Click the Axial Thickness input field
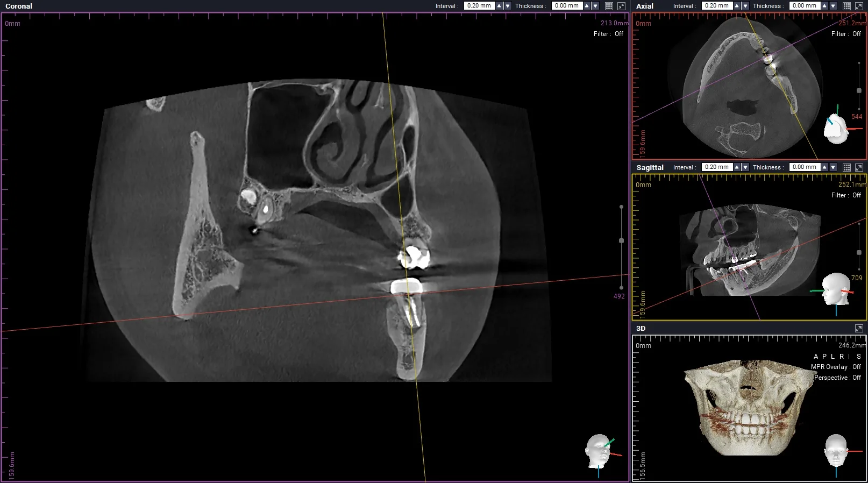The width and height of the screenshot is (868, 483). tap(805, 6)
